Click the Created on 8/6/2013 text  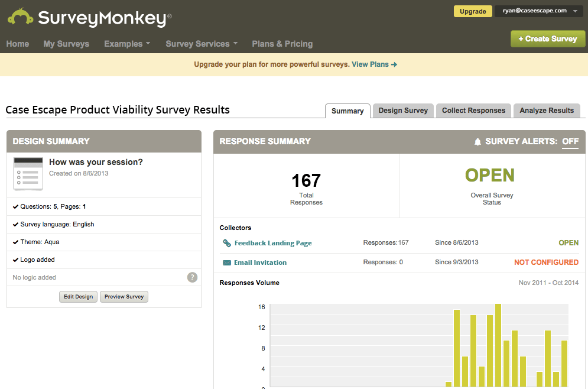click(79, 173)
